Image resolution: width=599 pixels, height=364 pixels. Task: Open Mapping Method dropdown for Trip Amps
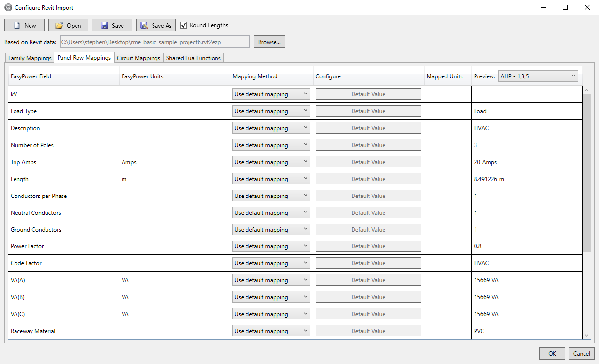(271, 162)
